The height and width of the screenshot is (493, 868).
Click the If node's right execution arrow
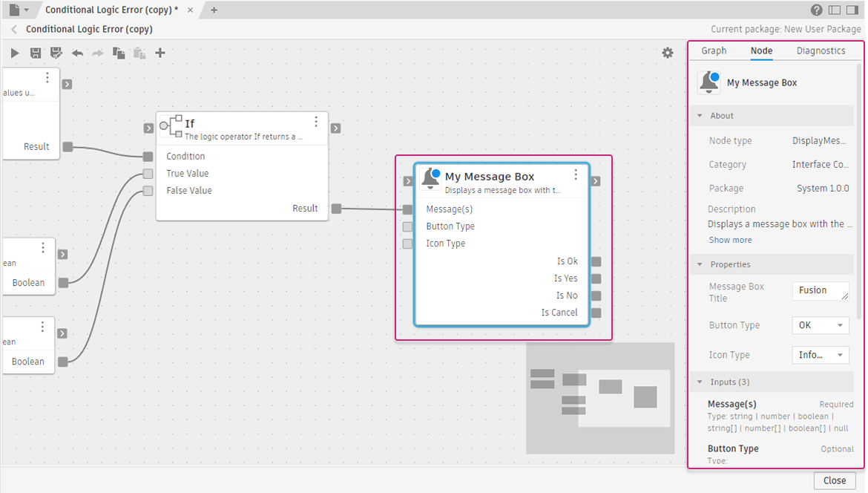[x=335, y=128]
